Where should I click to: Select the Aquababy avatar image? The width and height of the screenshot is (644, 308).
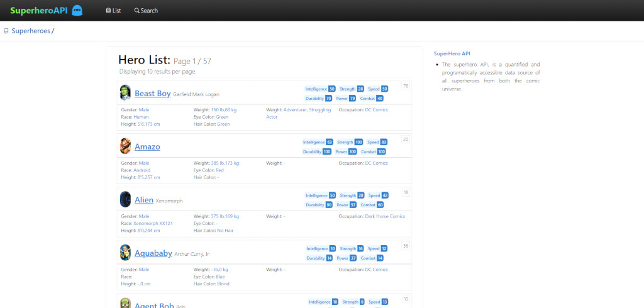[x=125, y=253]
